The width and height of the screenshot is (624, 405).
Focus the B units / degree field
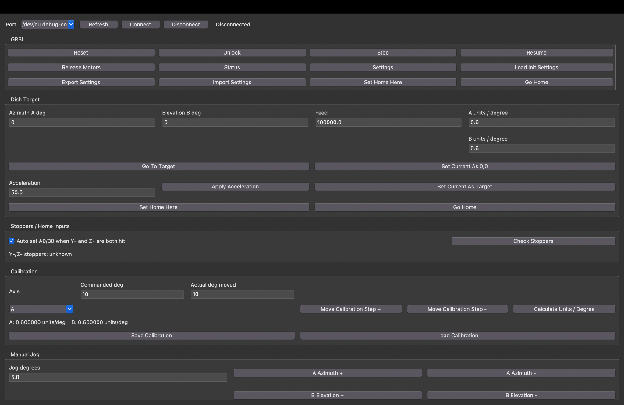pos(542,148)
